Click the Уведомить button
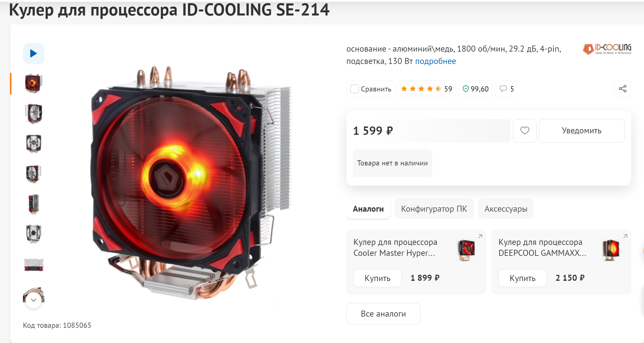Image resolution: width=644 pixels, height=343 pixels. [x=582, y=130]
